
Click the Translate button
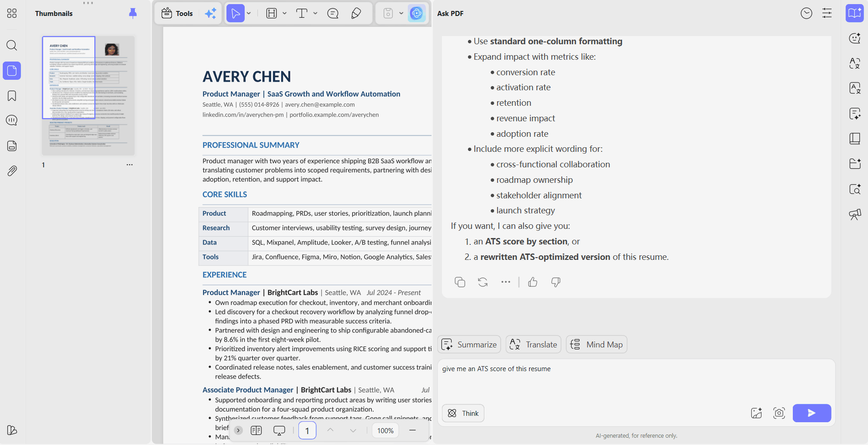pyautogui.click(x=534, y=344)
